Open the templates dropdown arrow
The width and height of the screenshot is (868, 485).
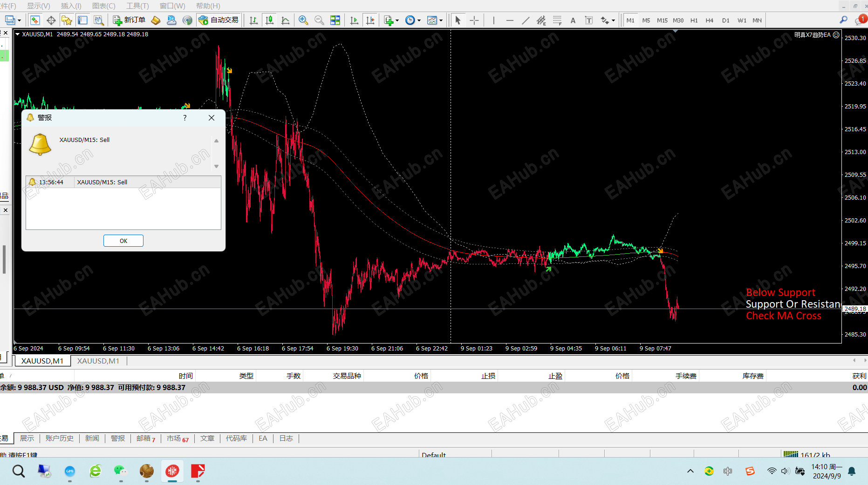coord(441,21)
